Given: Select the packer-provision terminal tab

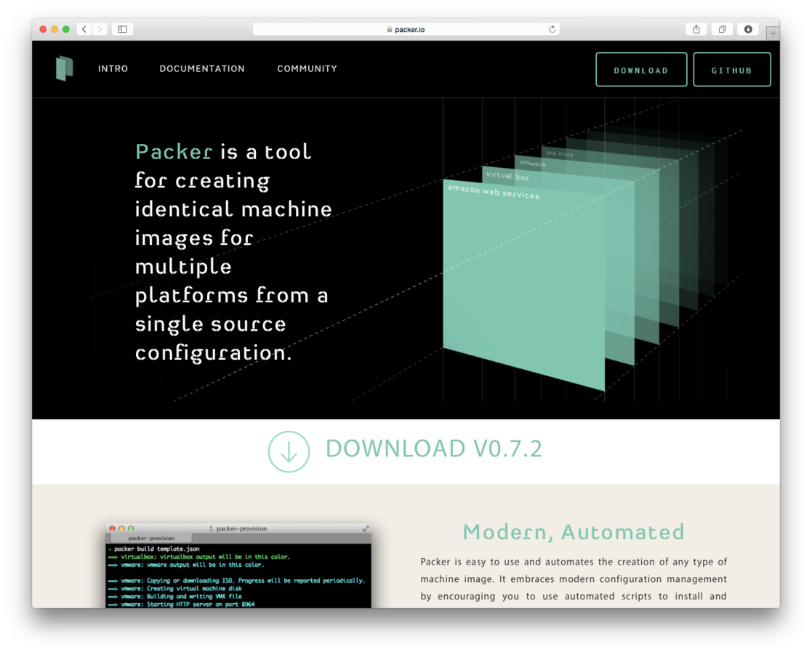Looking at the screenshot, I should [151, 538].
